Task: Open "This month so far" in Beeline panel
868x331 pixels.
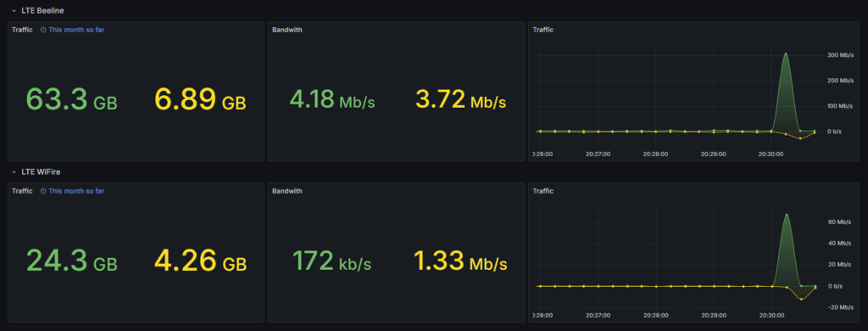Action: [x=75, y=30]
